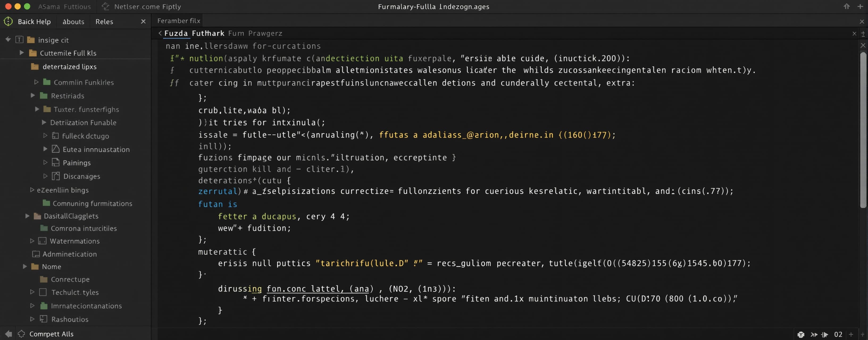868x340 pixels.
Task: Select the ASama Futtious title tab
Action: [64, 6]
